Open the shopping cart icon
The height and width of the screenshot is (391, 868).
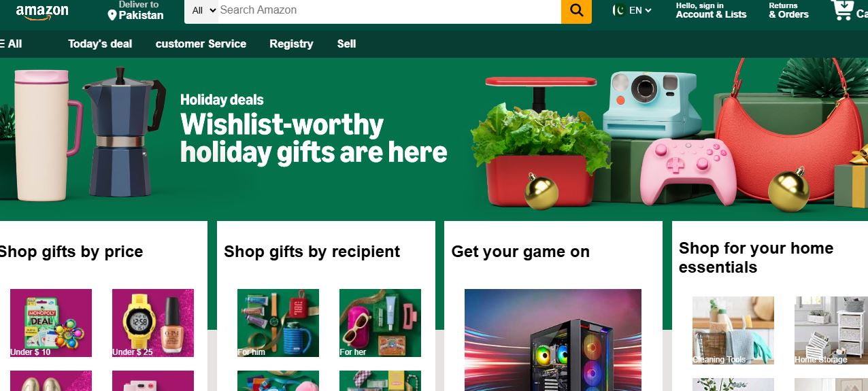tap(843, 10)
